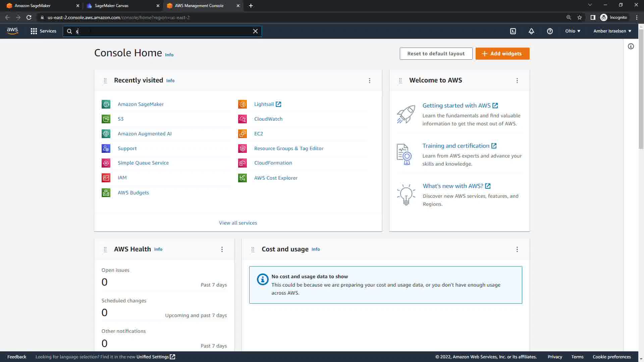The image size is (644, 362).
Task: Clear the search box with X
Action: tap(255, 31)
